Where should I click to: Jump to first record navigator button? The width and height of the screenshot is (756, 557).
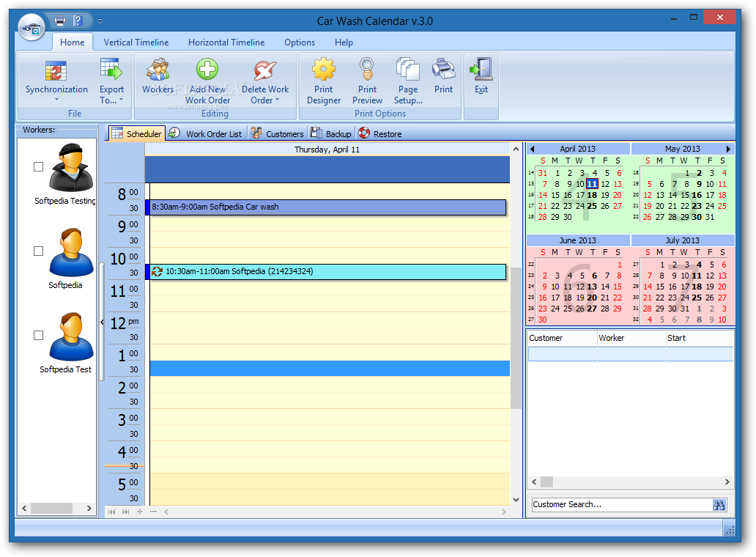112,512
